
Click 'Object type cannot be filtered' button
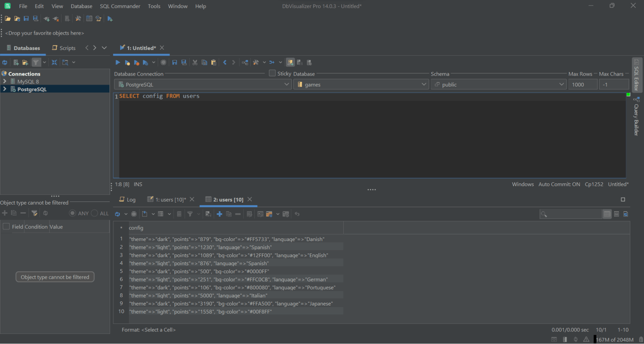coord(55,277)
